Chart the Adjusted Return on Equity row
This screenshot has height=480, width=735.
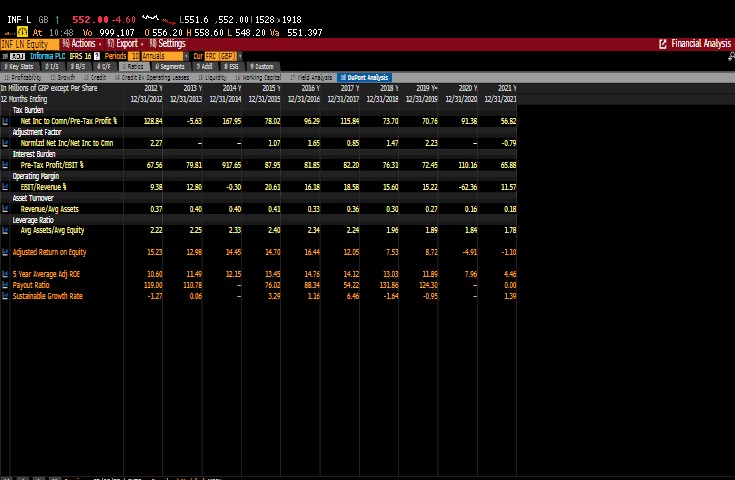[x=5, y=253]
